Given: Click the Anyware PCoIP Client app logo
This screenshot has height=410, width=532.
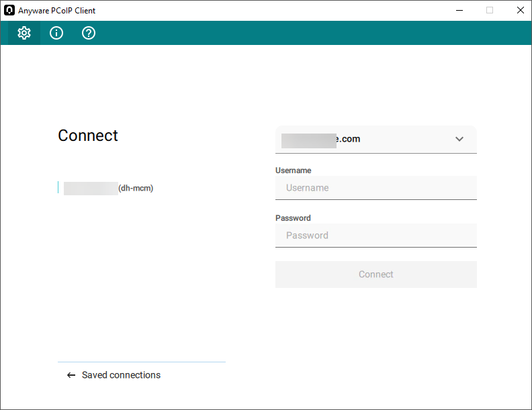Looking at the screenshot, I should tap(9, 10).
